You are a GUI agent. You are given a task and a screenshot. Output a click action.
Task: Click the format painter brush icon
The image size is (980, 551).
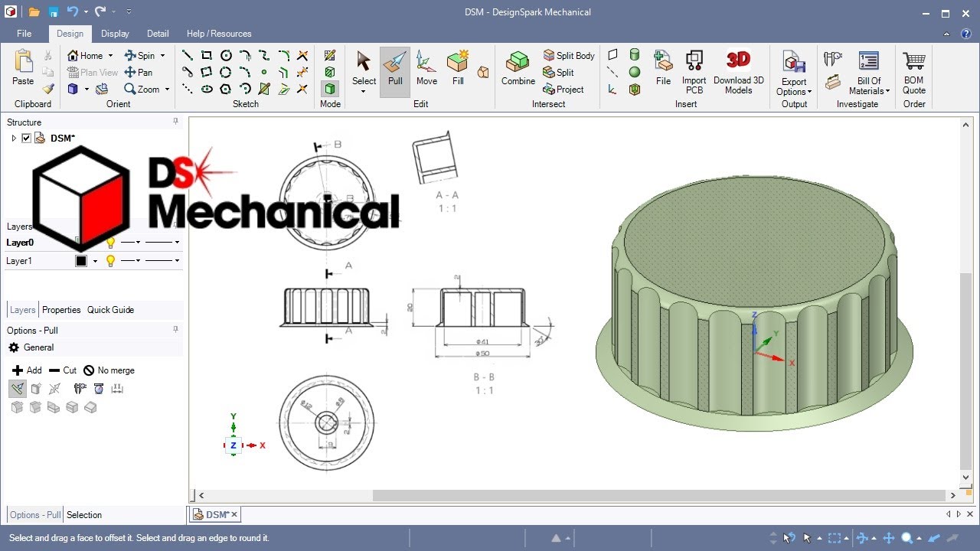[x=48, y=89]
